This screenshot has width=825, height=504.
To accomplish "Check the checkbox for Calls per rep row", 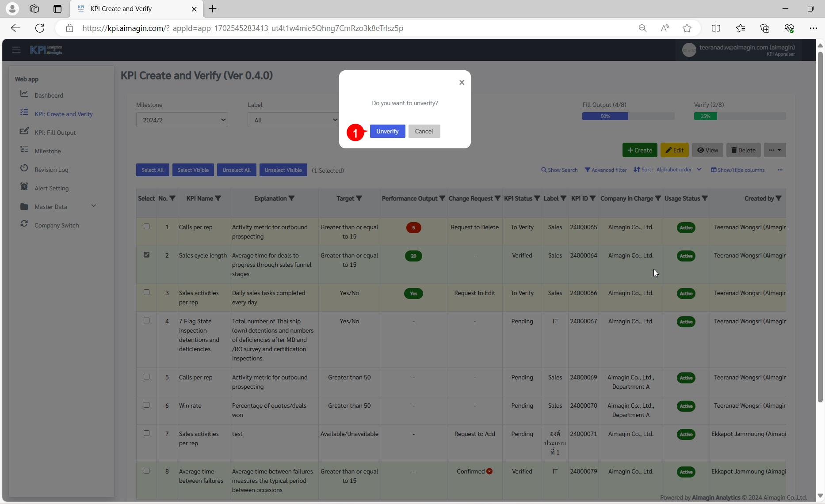I will coord(146,227).
